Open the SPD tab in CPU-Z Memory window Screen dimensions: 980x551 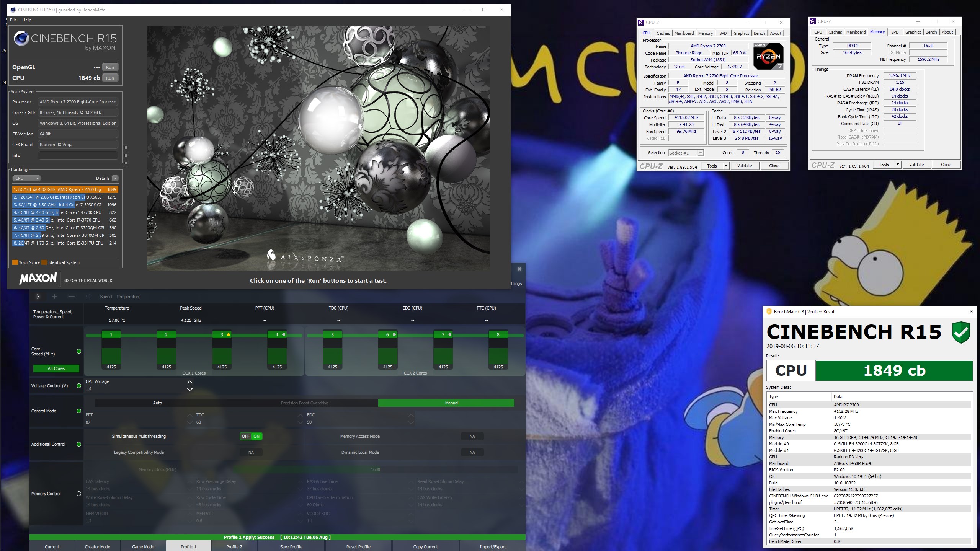click(x=895, y=32)
